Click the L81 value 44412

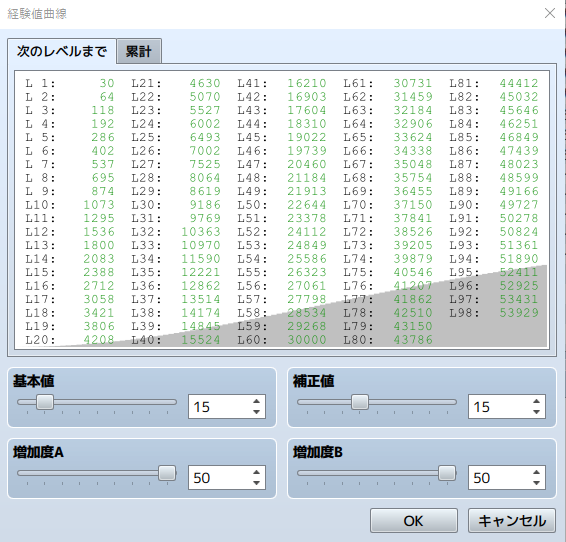pos(519,83)
